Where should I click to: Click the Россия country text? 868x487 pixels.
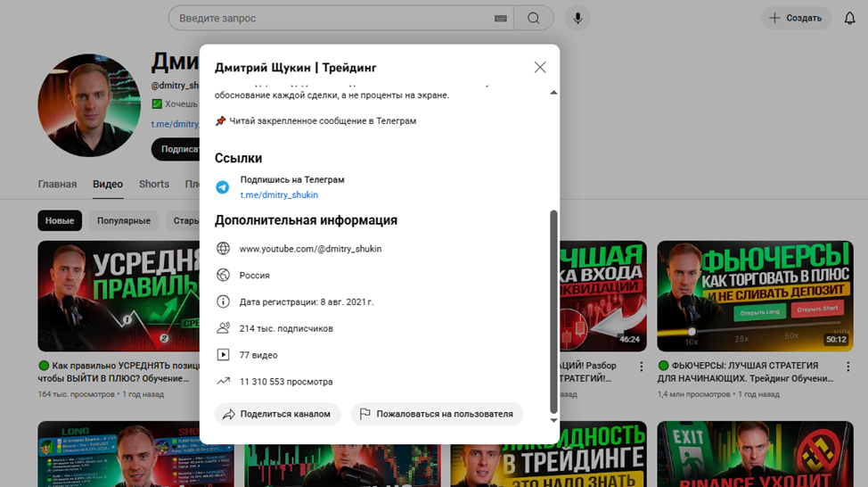coord(255,276)
